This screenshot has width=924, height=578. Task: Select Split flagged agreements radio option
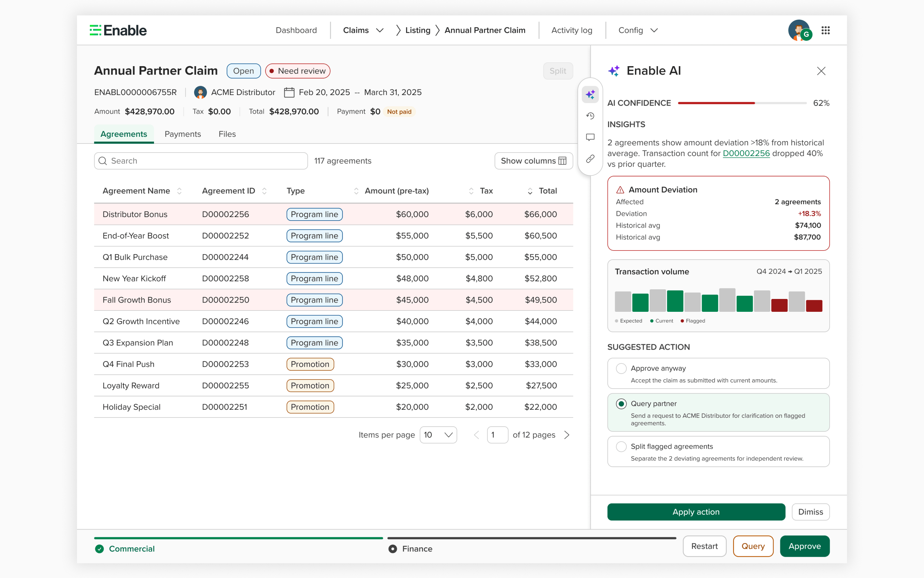coord(621,446)
